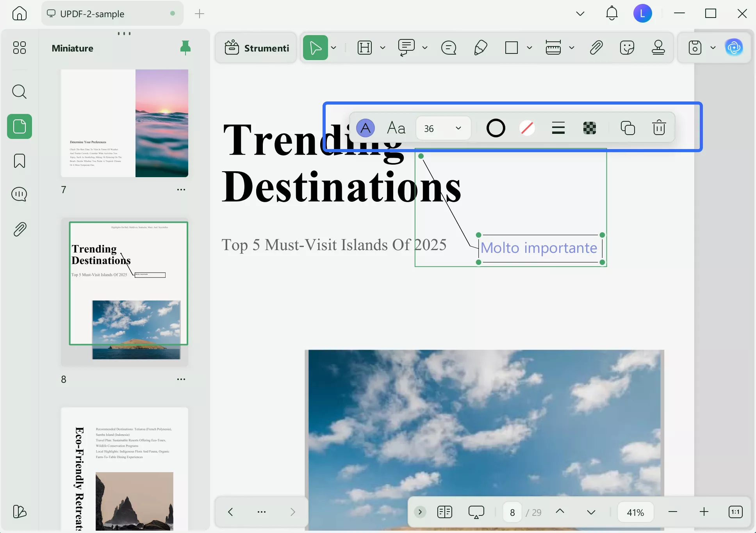Viewport: 756px width, 533px height.
Task: Switch zoom to 1:1 actual size
Action: pos(735,512)
